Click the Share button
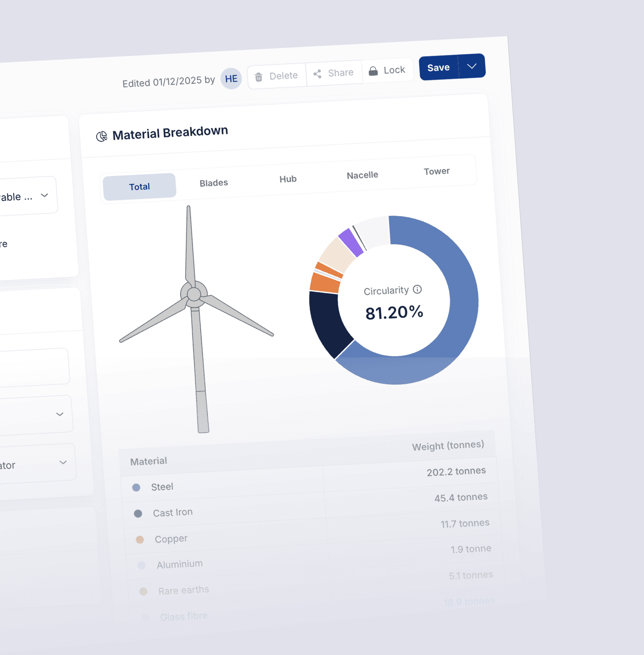This screenshot has width=644, height=655. coord(334,73)
